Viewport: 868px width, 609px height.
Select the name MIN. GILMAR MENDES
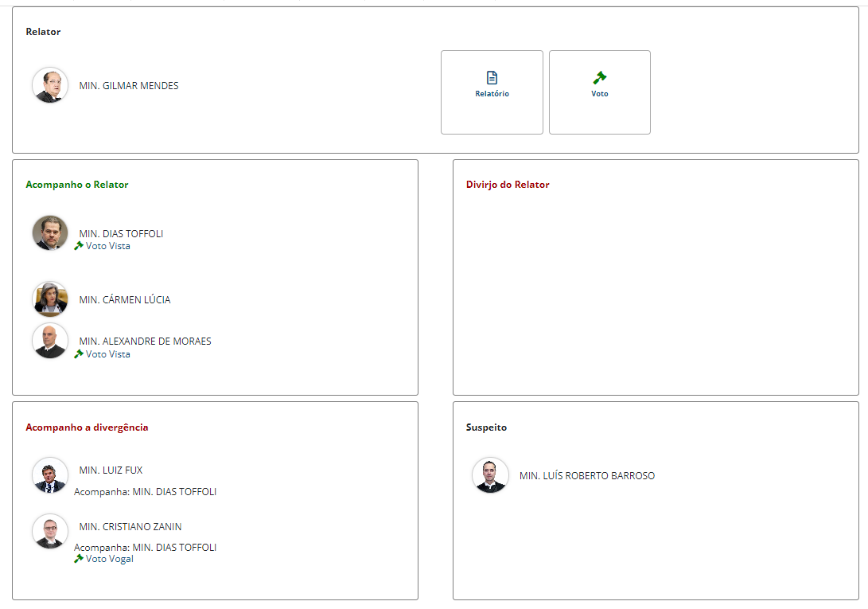129,86
